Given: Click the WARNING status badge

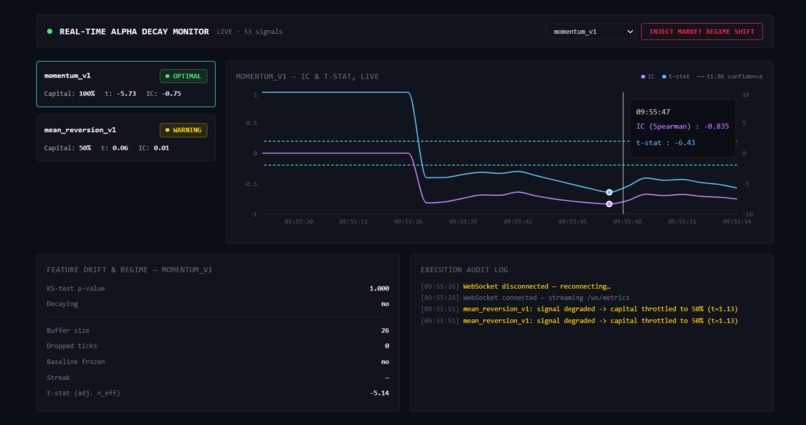Looking at the screenshot, I should (184, 130).
